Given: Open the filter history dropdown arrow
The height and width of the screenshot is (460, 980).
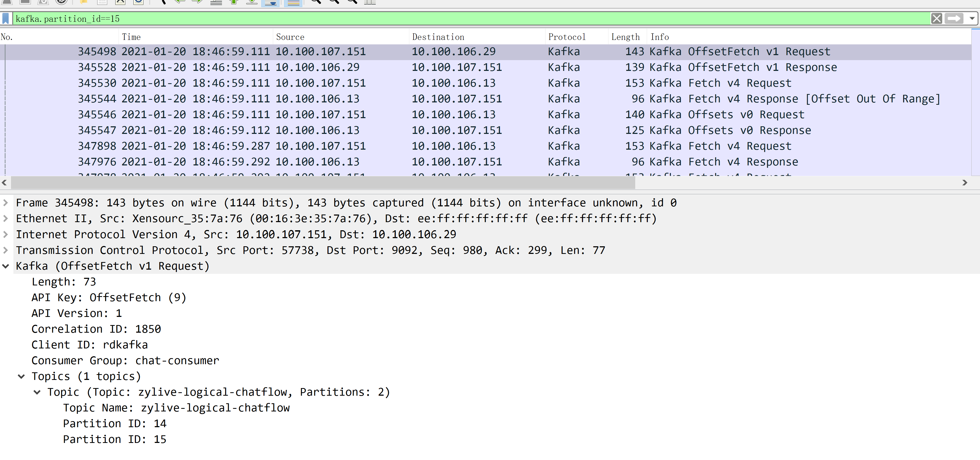Looking at the screenshot, I should (972, 18).
